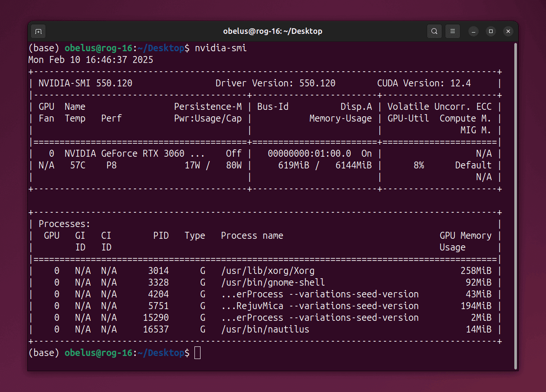Click the Driver Version: 550.120 text
Screen dimensions: 546x392
[x=276, y=83]
